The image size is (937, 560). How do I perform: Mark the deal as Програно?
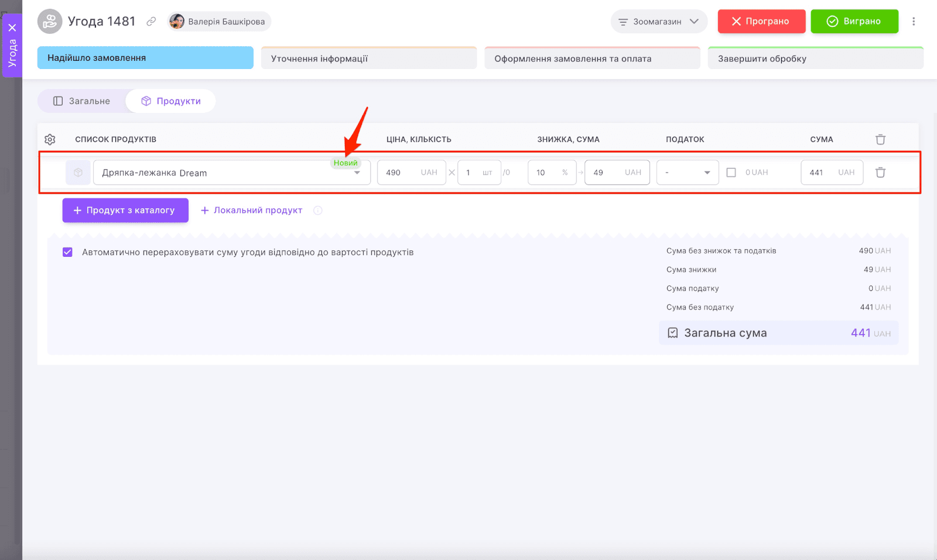tap(761, 22)
